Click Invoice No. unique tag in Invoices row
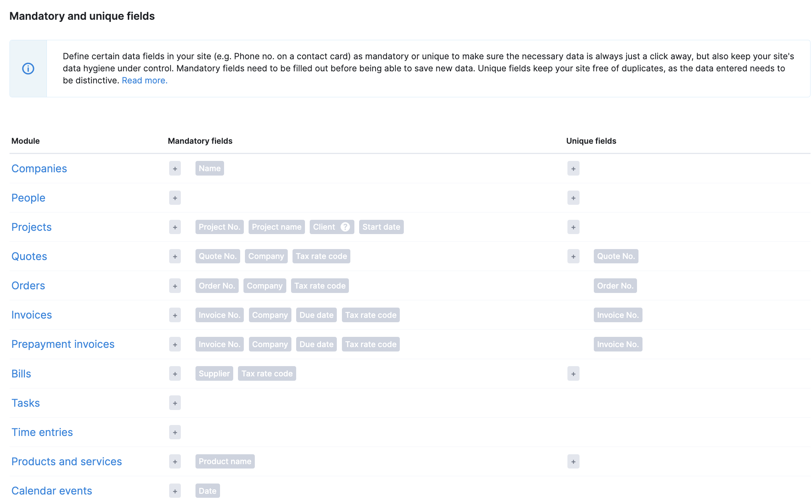Image resolution: width=812 pixels, height=504 pixels. (618, 315)
